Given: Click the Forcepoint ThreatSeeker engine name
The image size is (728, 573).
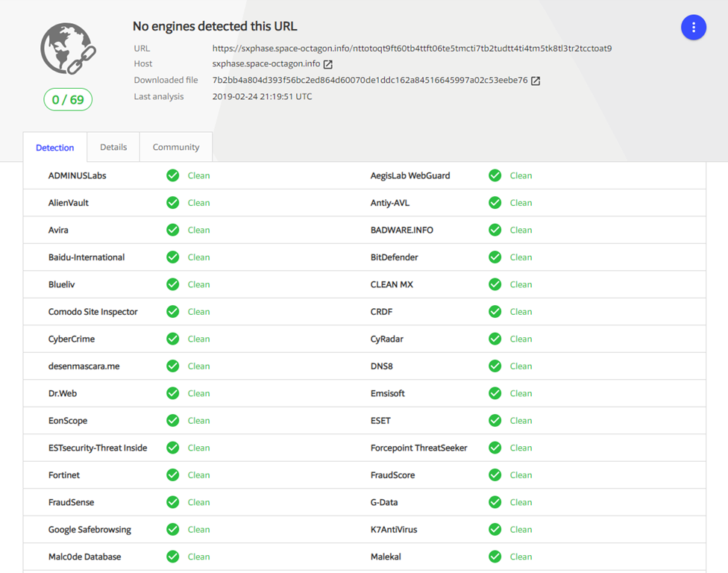Looking at the screenshot, I should 418,448.
